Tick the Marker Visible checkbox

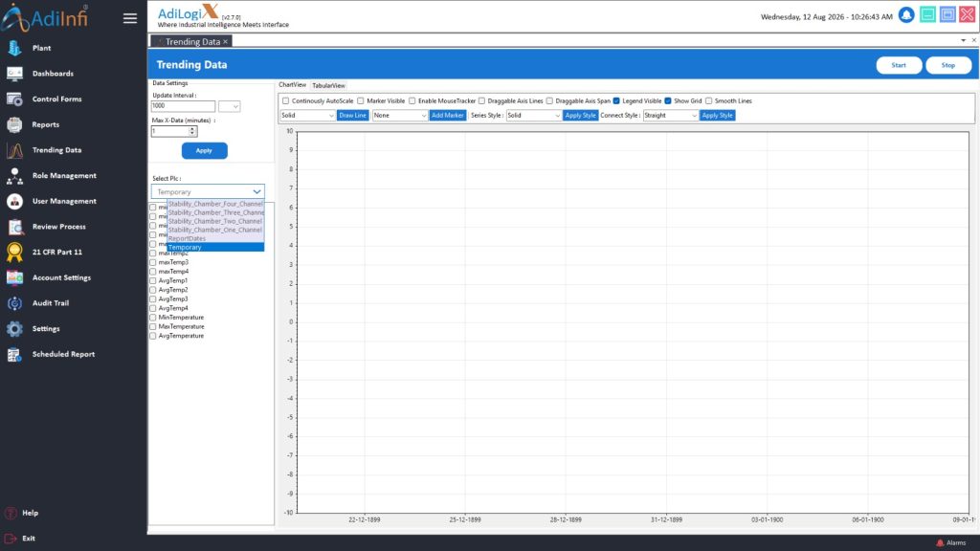(361, 101)
